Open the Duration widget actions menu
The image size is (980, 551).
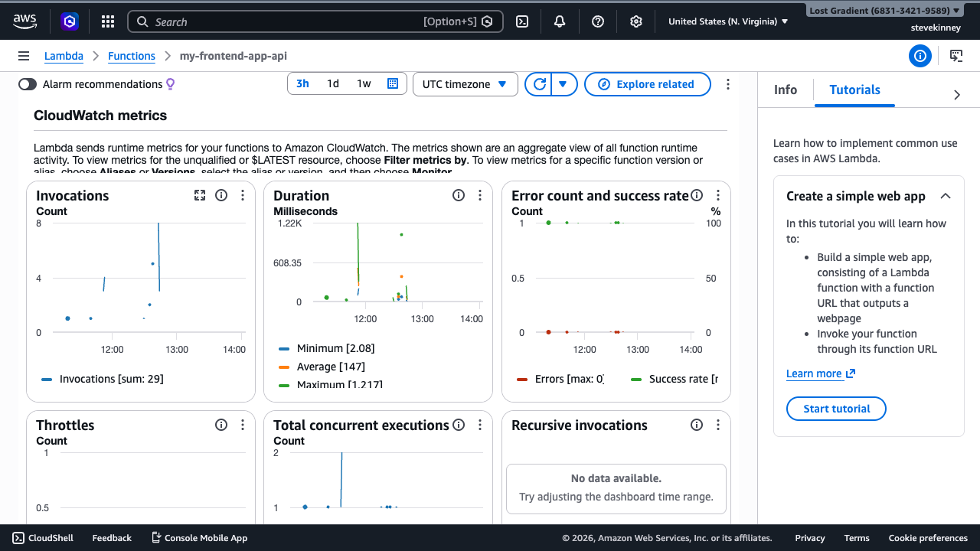tap(480, 195)
